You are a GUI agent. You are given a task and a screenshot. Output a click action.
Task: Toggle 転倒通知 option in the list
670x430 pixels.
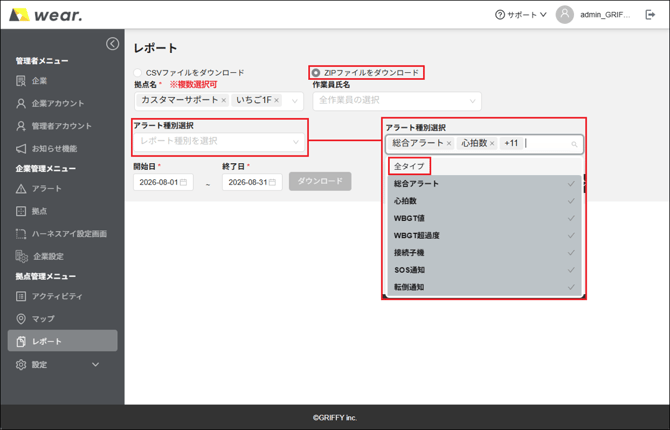(x=484, y=287)
